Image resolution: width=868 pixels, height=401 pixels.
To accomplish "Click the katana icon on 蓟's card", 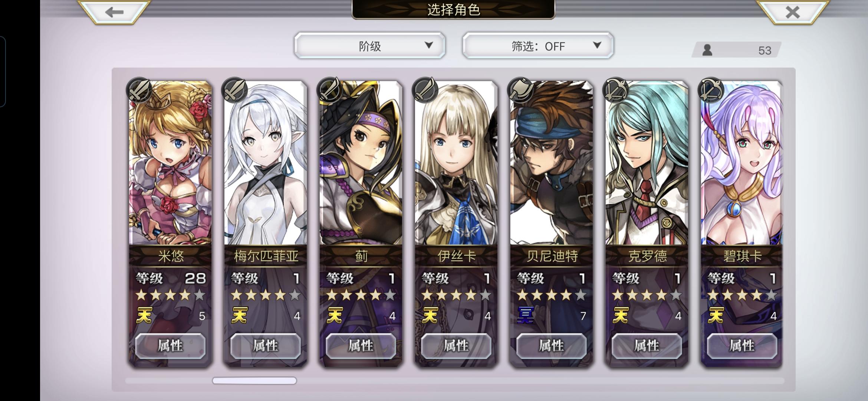I will tap(330, 90).
